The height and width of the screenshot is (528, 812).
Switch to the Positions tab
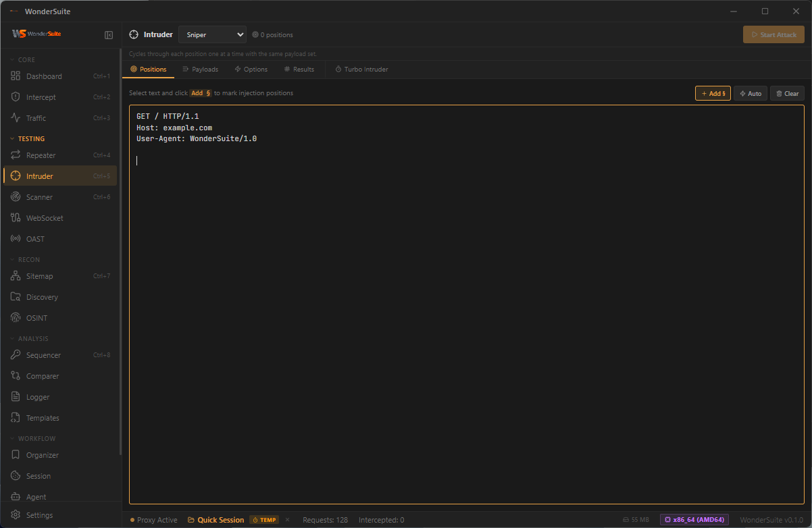148,70
